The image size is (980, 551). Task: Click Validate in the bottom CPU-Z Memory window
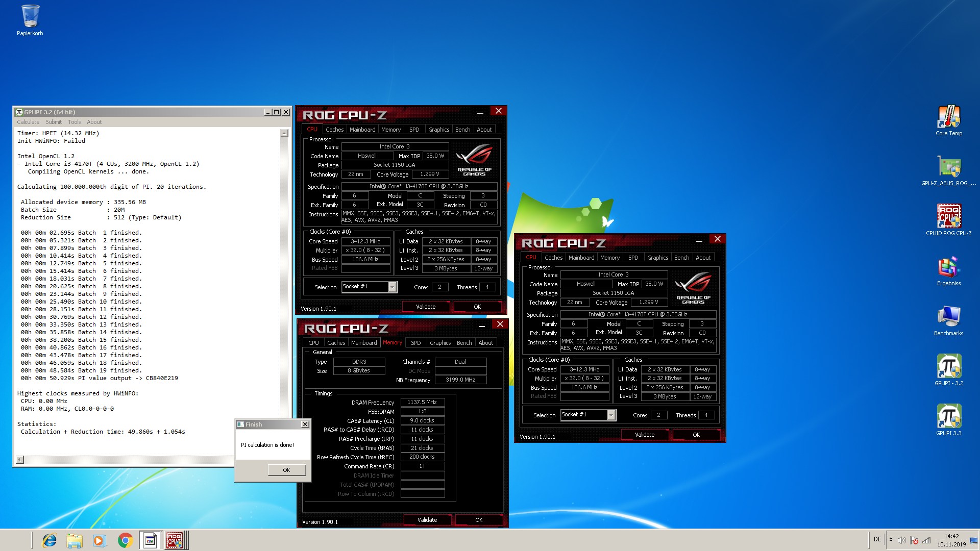tap(427, 520)
